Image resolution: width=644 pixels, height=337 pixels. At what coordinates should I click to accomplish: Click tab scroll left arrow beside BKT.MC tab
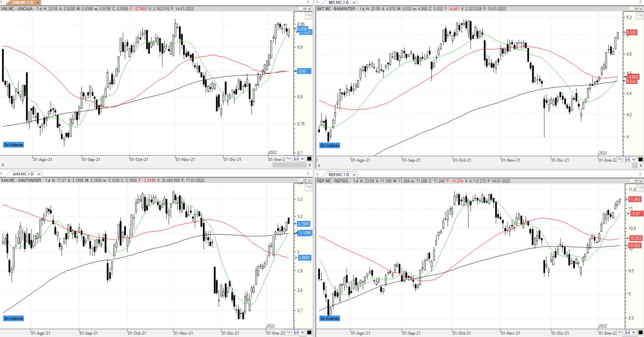(318, 2)
